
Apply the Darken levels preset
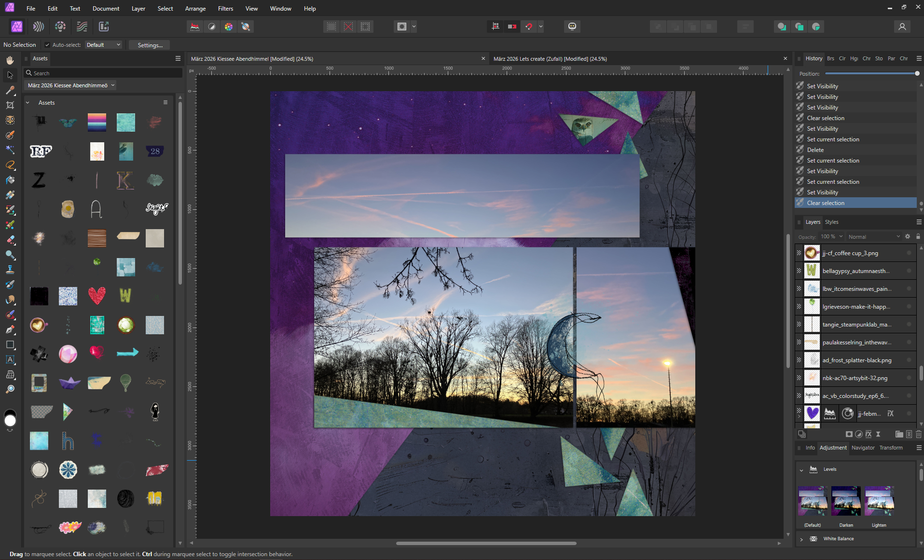tap(846, 502)
